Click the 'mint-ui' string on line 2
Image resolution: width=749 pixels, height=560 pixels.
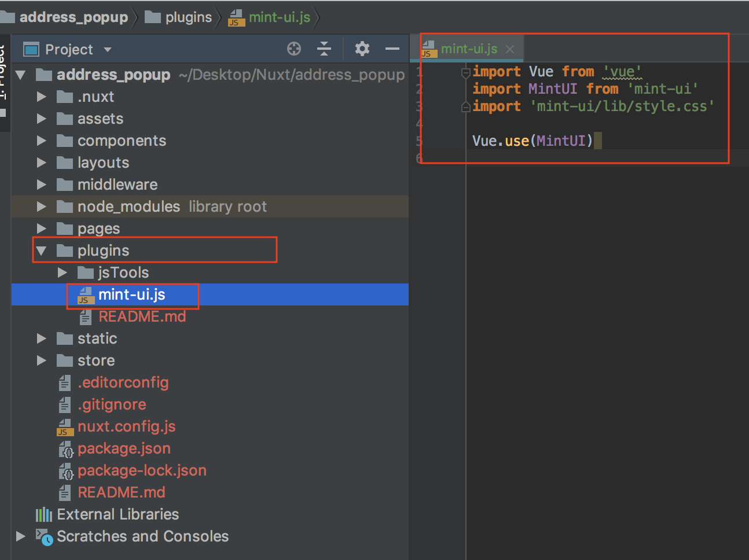tap(663, 89)
